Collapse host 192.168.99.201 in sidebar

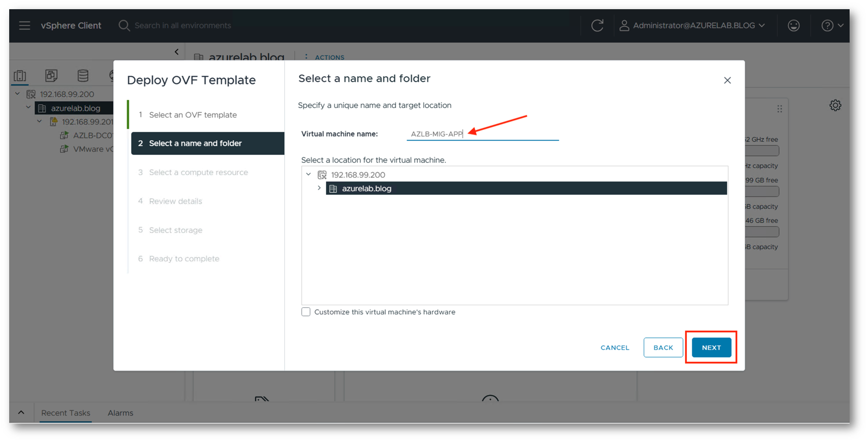click(39, 121)
